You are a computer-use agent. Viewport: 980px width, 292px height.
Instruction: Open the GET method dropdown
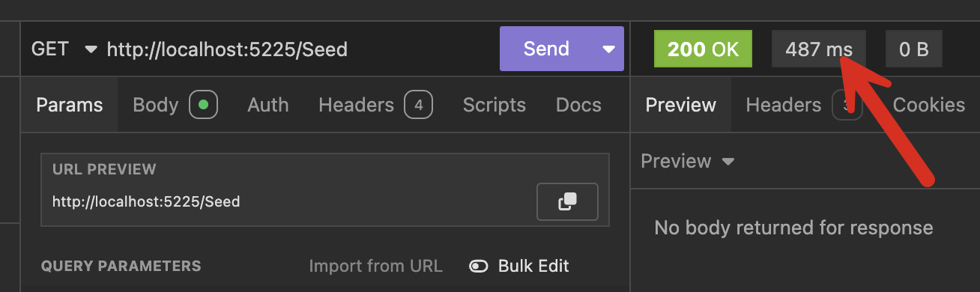(x=64, y=49)
